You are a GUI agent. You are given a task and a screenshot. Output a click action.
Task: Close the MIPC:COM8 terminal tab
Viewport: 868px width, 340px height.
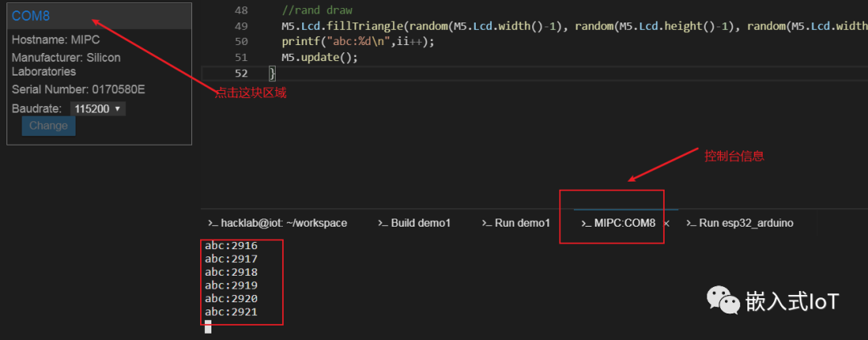coord(666,223)
